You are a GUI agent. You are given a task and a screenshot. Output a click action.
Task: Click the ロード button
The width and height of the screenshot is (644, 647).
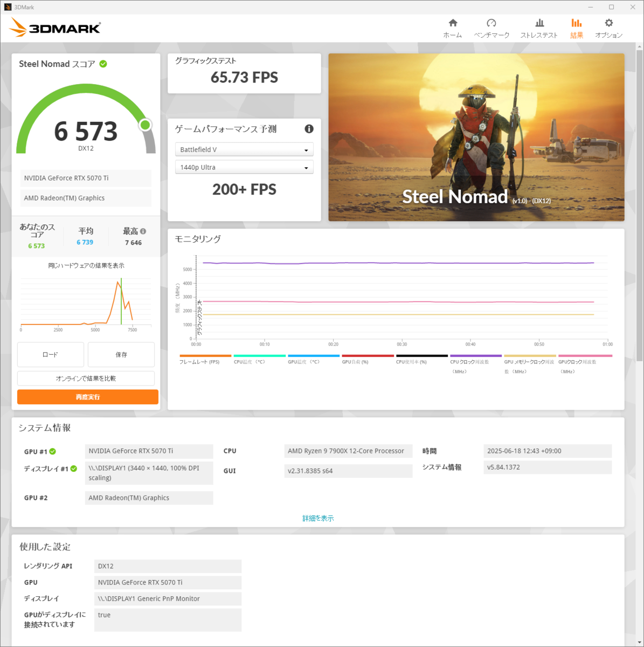(51, 355)
